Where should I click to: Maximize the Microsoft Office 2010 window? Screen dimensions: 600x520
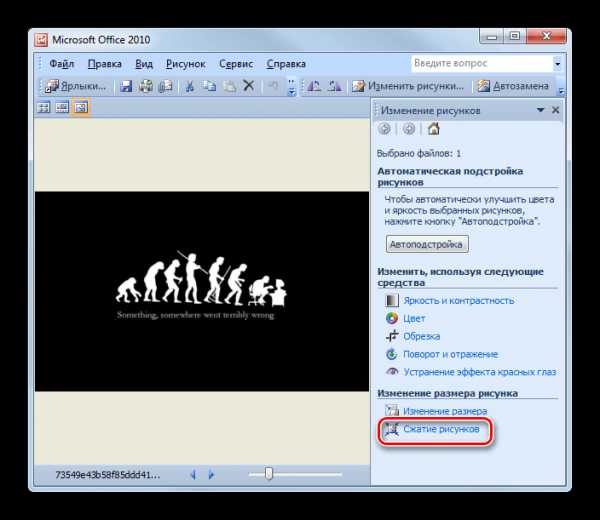click(x=515, y=36)
